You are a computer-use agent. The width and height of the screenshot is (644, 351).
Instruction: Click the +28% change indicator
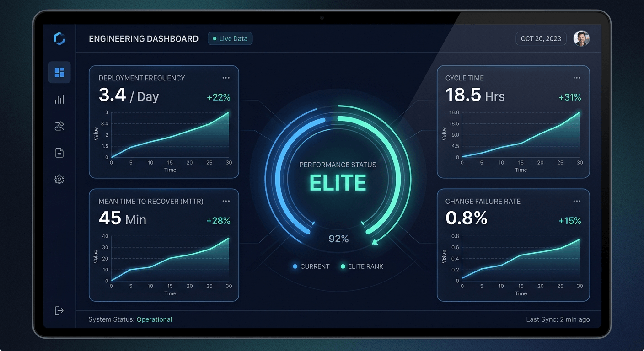(x=218, y=221)
